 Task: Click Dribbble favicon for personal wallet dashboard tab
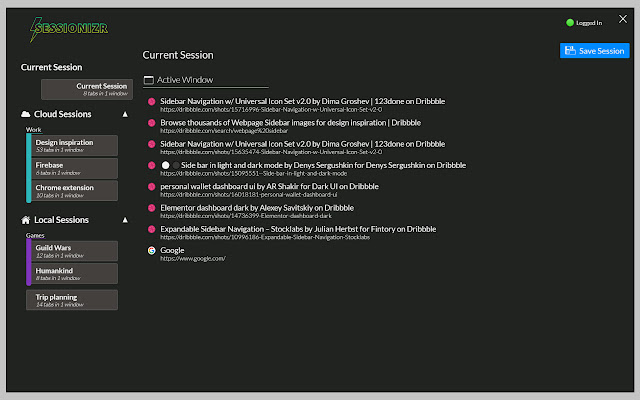(x=151, y=187)
